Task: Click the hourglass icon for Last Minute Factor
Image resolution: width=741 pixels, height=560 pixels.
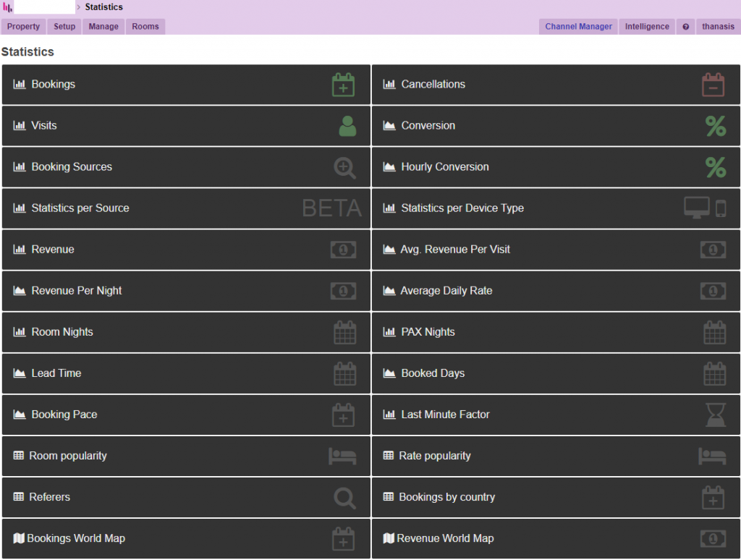Action: 715,415
